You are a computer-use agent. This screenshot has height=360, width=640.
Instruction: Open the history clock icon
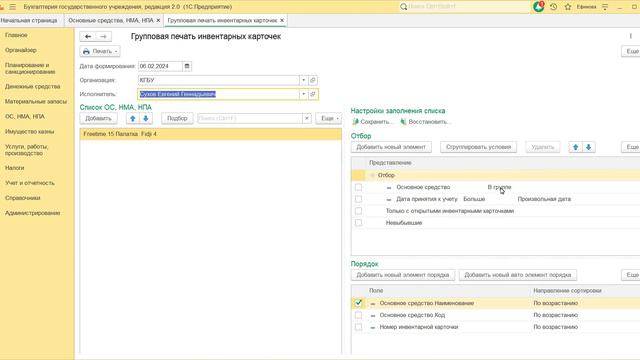click(x=553, y=7)
